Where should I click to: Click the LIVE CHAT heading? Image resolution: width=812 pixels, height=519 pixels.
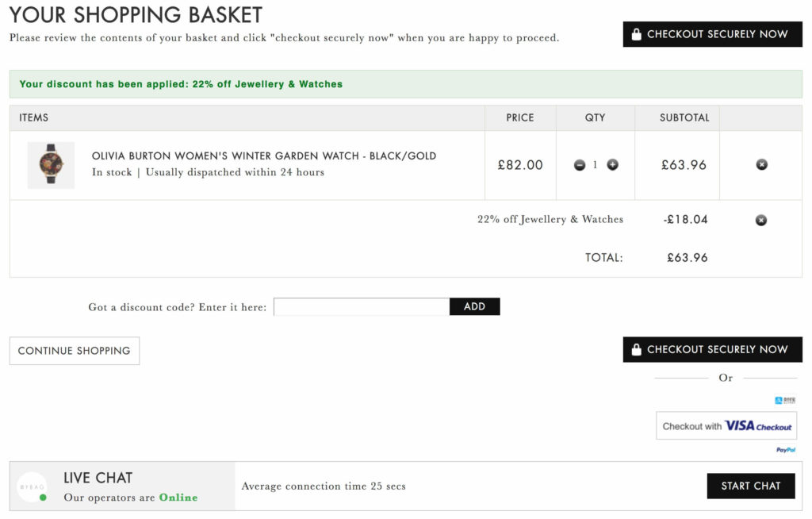click(98, 478)
